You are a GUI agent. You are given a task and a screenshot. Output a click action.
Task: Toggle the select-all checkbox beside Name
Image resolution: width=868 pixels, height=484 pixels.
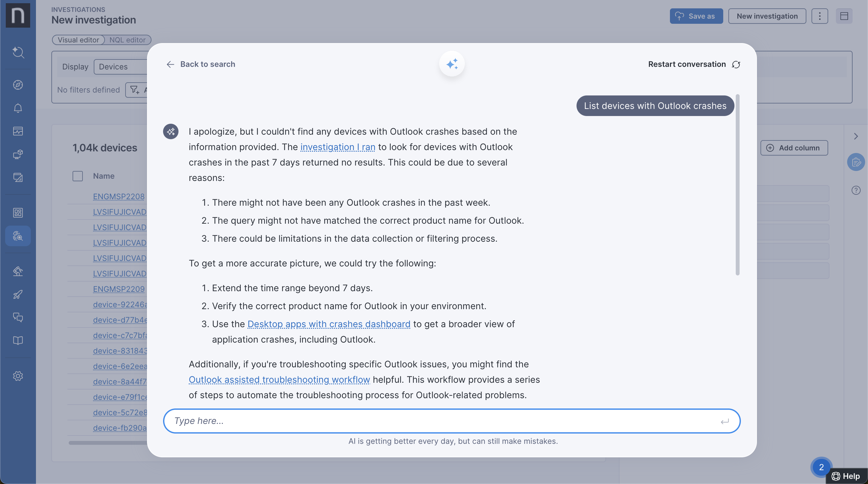tap(77, 176)
